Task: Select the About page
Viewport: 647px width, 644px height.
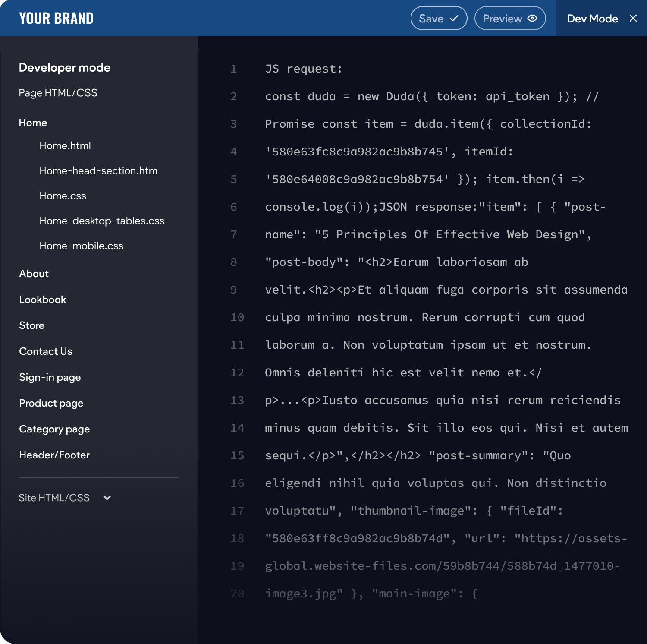Action: click(34, 274)
